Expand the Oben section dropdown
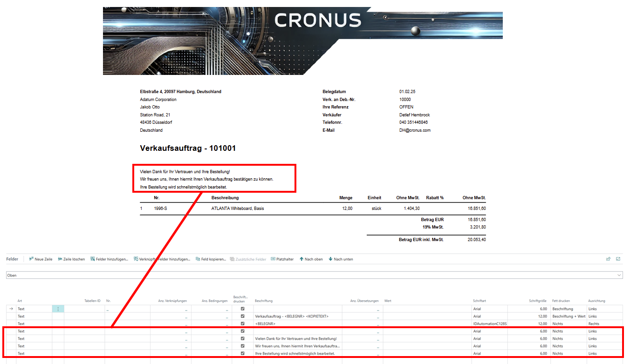This screenshot has width=637, height=364. click(x=620, y=275)
